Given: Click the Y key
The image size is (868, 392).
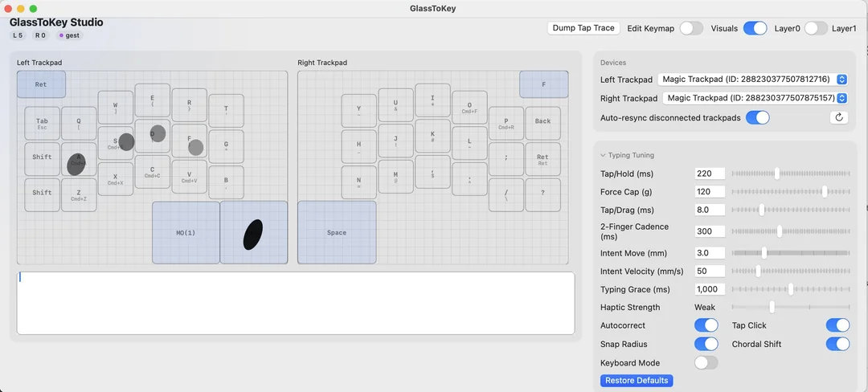Looking at the screenshot, I should click(x=358, y=111).
